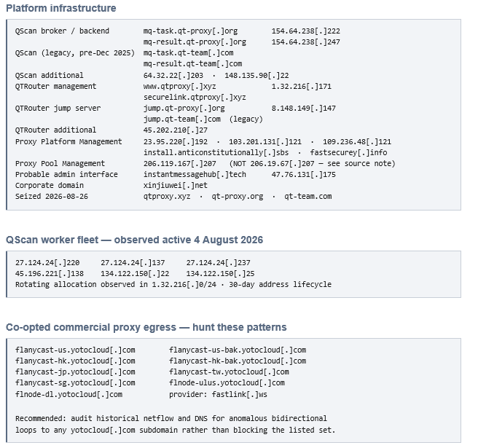
Task: Click the instantmessagehub[.]tech domain
Action: (195, 175)
